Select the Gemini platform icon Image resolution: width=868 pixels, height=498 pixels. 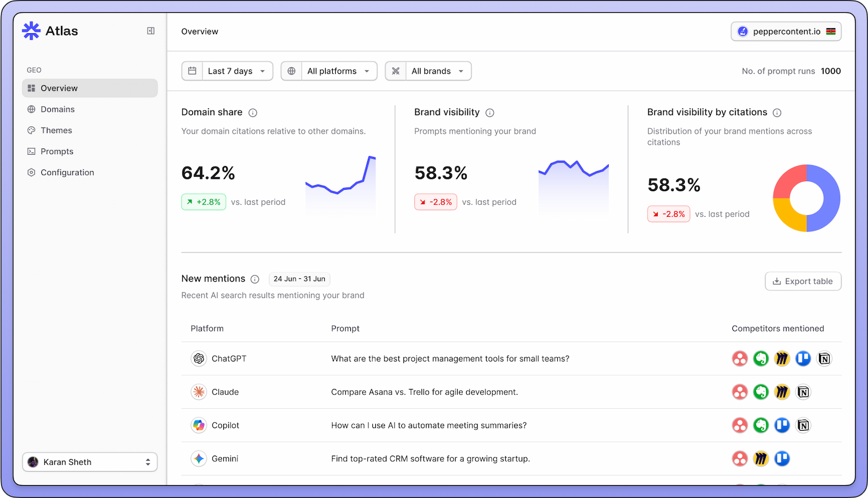199,458
